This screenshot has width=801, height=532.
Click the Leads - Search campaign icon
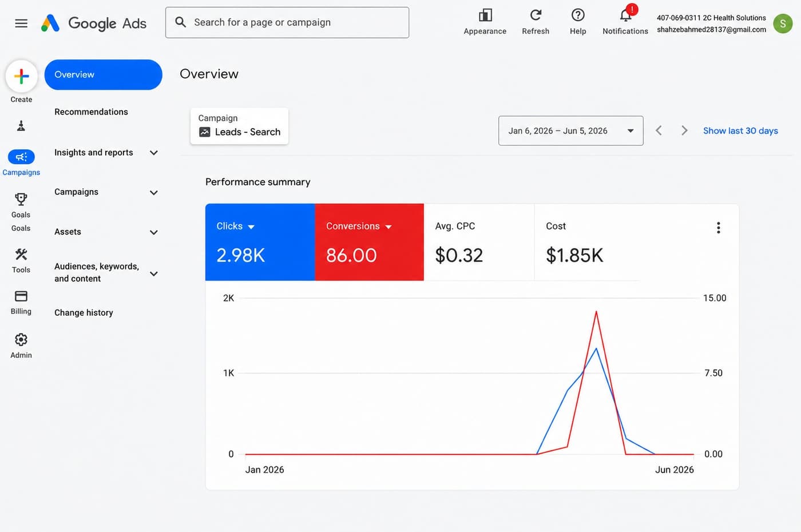coord(205,132)
